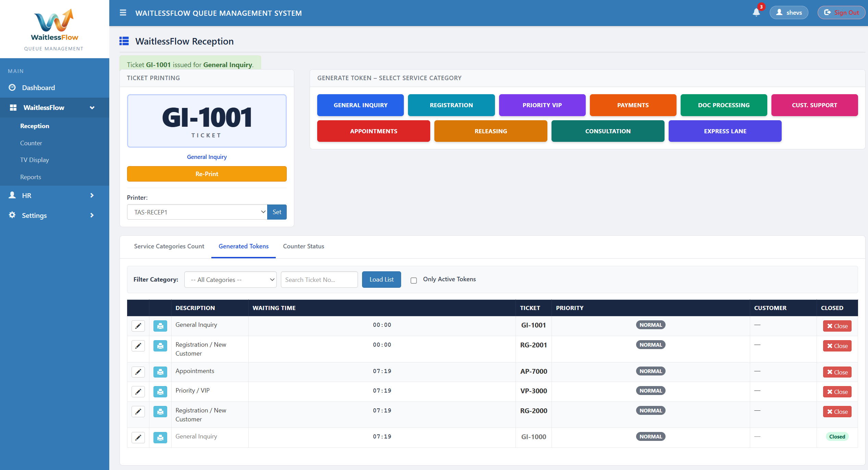Open the Printer selection dropdown

pyautogui.click(x=197, y=212)
